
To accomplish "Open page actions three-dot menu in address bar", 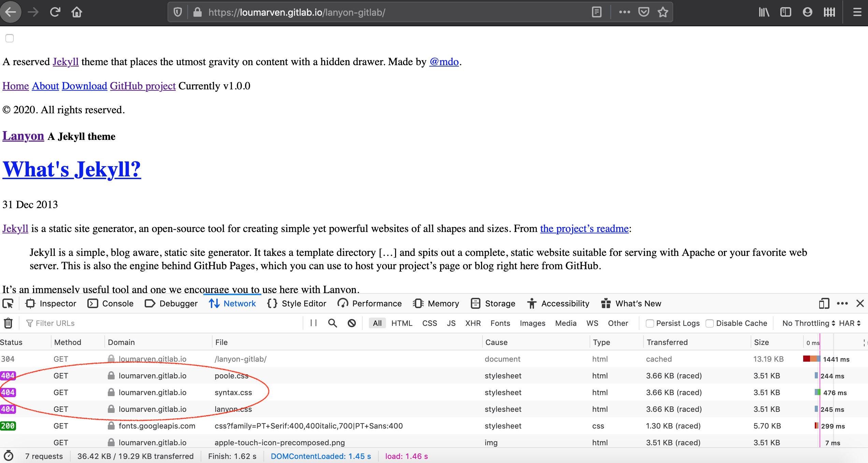I will [624, 12].
